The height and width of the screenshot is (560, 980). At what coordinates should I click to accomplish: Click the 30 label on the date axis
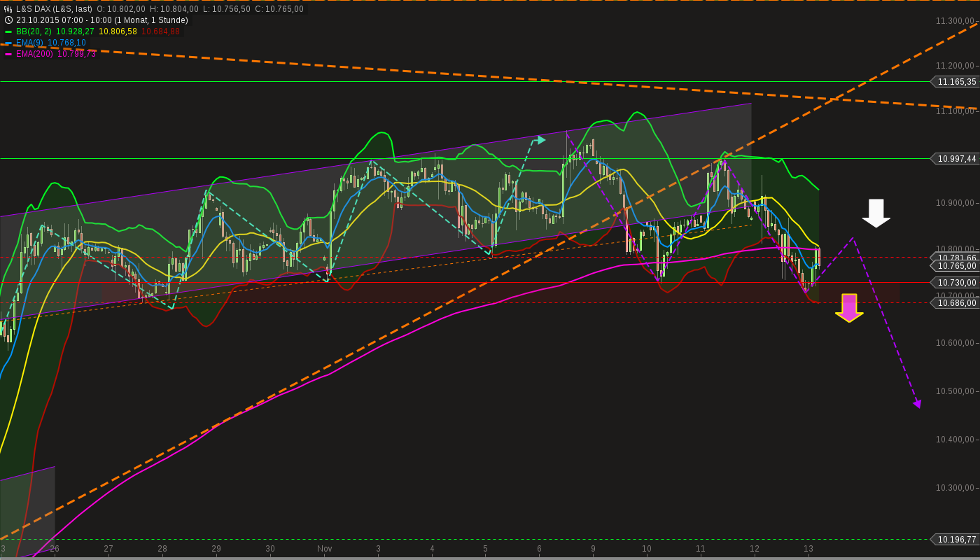click(x=270, y=549)
